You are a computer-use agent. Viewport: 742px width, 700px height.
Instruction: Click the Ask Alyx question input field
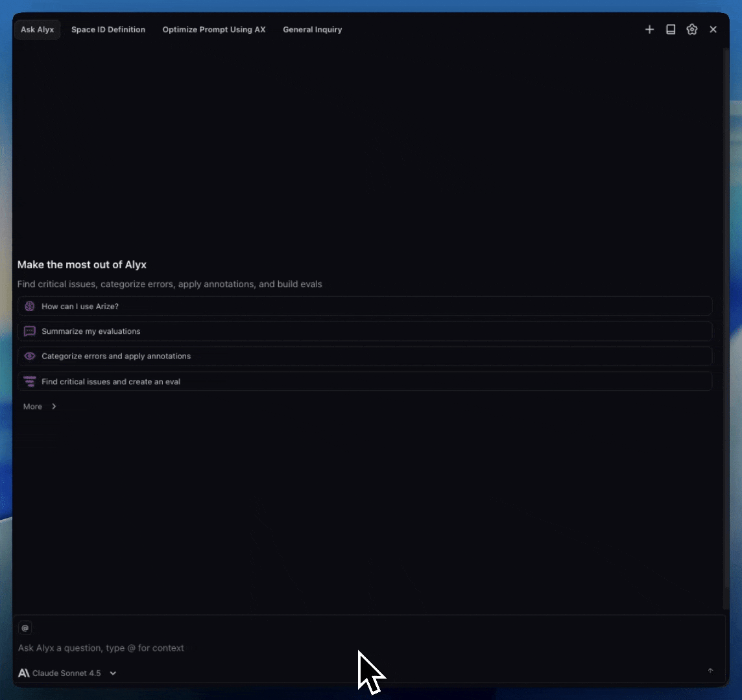259,647
